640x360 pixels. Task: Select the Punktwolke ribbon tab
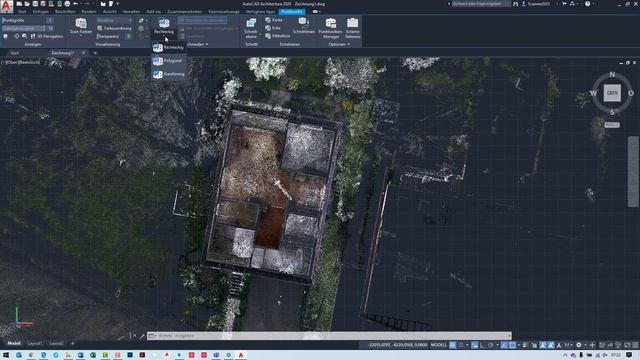pos(292,12)
